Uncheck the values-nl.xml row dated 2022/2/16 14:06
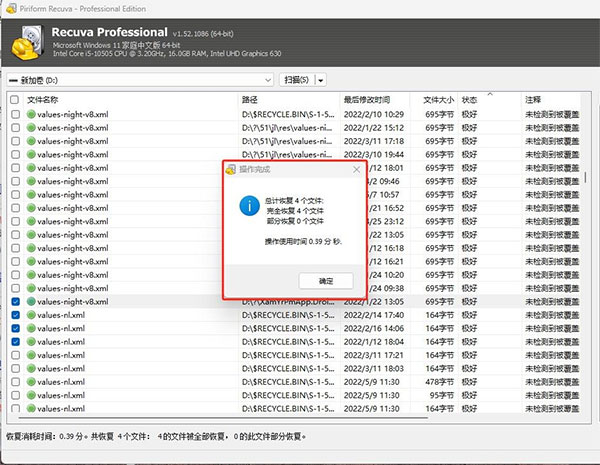This screenshot has height=465, width=600. click(x=15, y=328)
